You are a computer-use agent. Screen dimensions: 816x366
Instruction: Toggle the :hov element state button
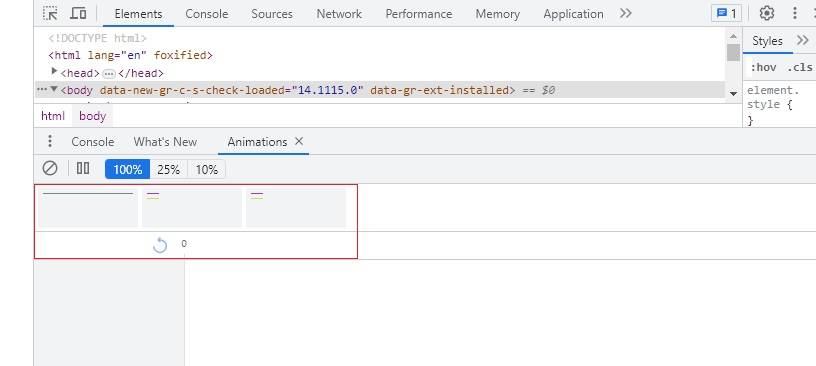tap(763, 68)
